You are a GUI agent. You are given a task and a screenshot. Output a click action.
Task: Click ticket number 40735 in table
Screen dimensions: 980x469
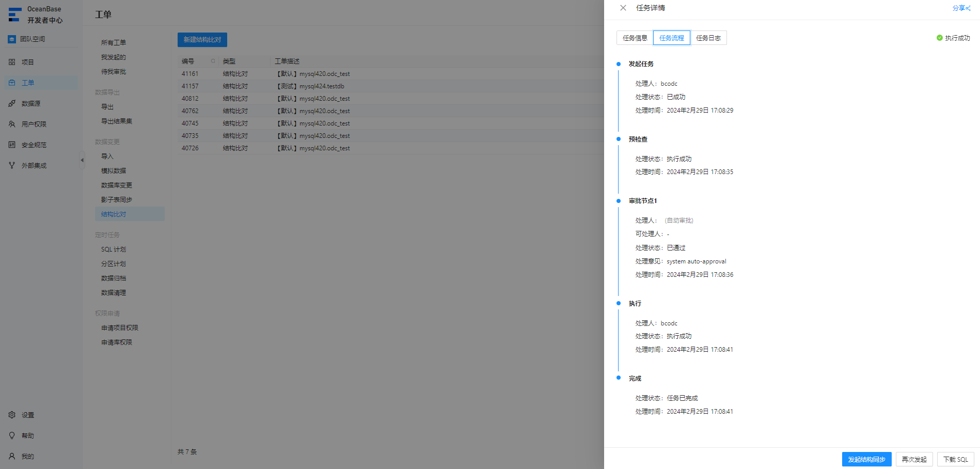tap(190, 136)
